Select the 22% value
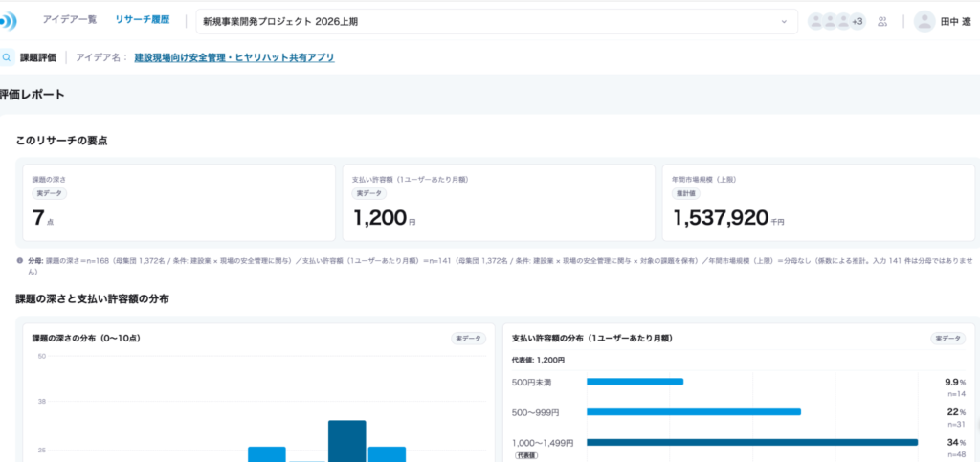 pyautogui.click(x=956, y=412)
